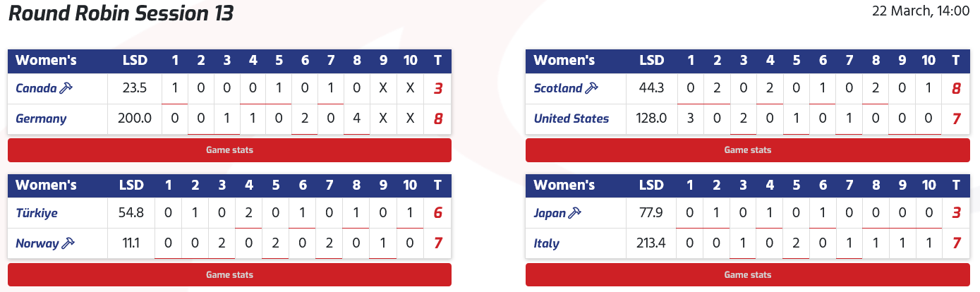Image resolution: width=980 pixels, height=292 pixels.
Task: Open the Canada team link
Action: [36, 88]
